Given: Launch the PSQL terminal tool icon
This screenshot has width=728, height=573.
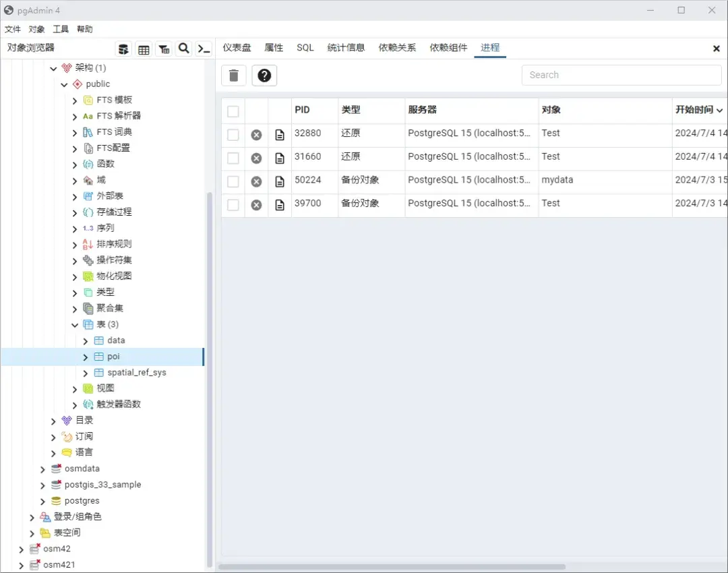Looking at the screenshot, I should tap(204, 49).
